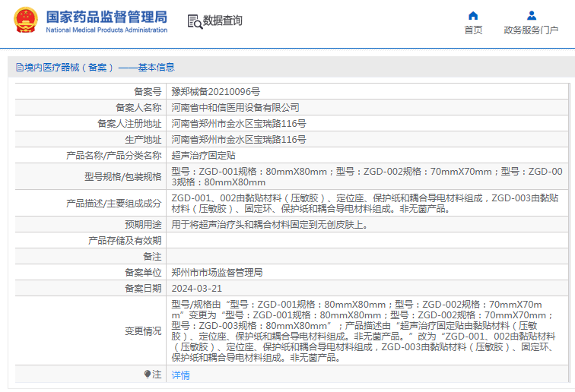Click the 预期用途 label
This screenshot has width=575, height=392.
(143, 225)
